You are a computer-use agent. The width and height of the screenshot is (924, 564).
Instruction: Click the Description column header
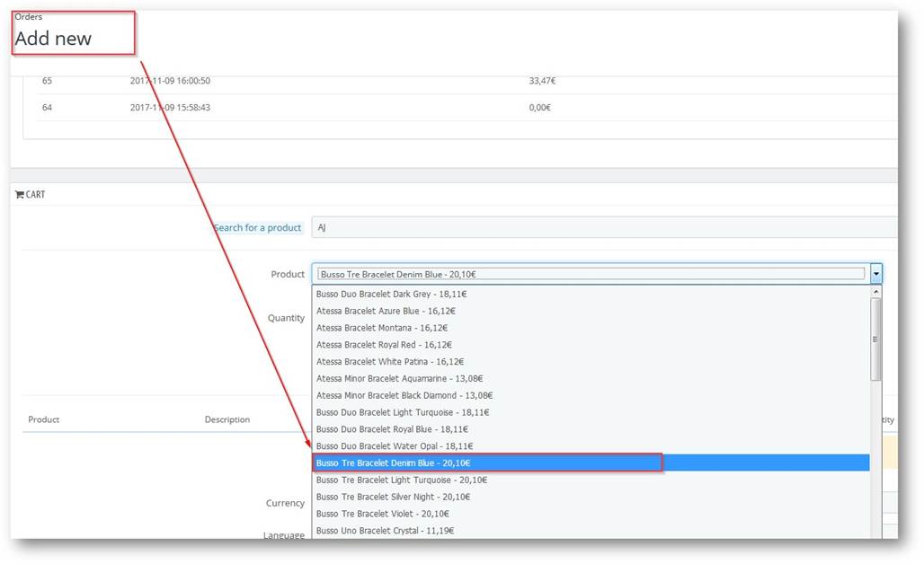(227, 419)
